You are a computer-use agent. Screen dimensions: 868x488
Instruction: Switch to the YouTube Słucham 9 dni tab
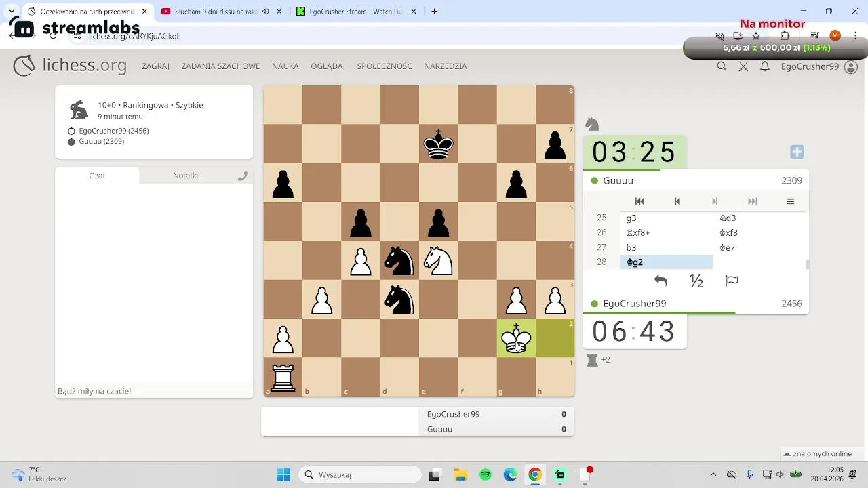[217, 12]
